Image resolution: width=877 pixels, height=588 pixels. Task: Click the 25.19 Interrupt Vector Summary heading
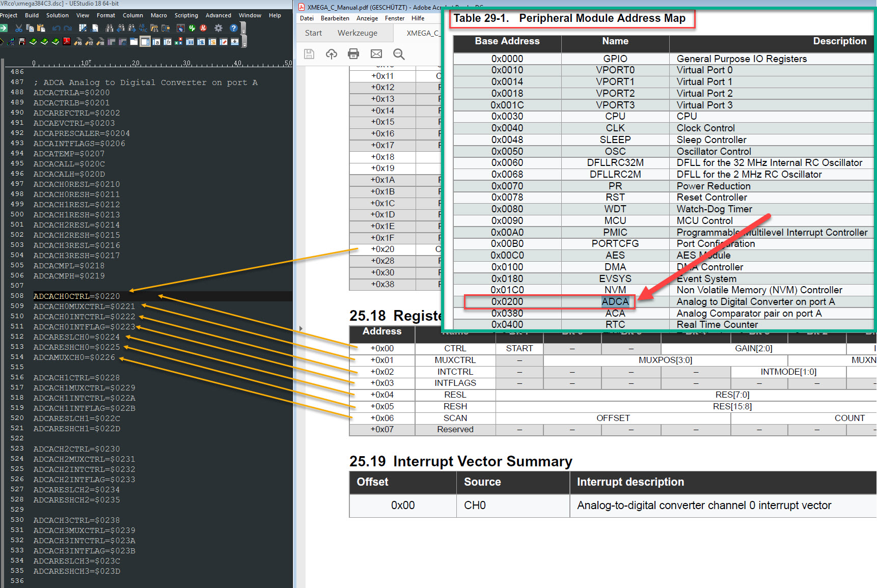(x=461, y=461)
